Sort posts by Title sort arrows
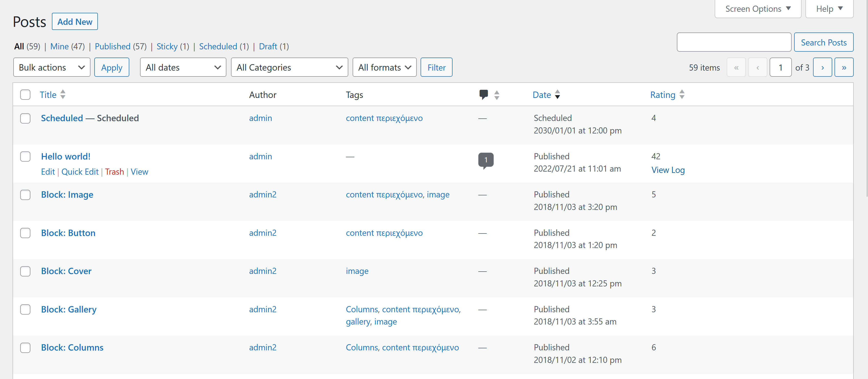This screenshot has width=868, height=379. 63,94
